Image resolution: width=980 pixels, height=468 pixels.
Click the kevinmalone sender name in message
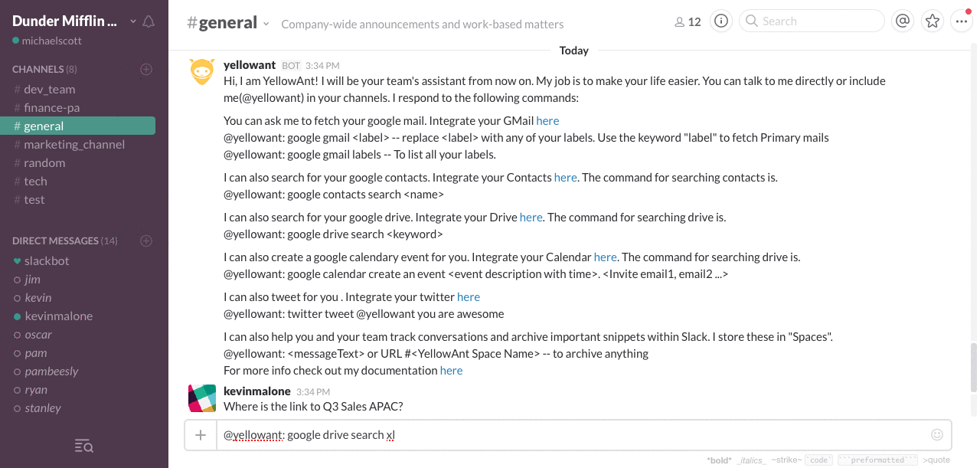257,391
